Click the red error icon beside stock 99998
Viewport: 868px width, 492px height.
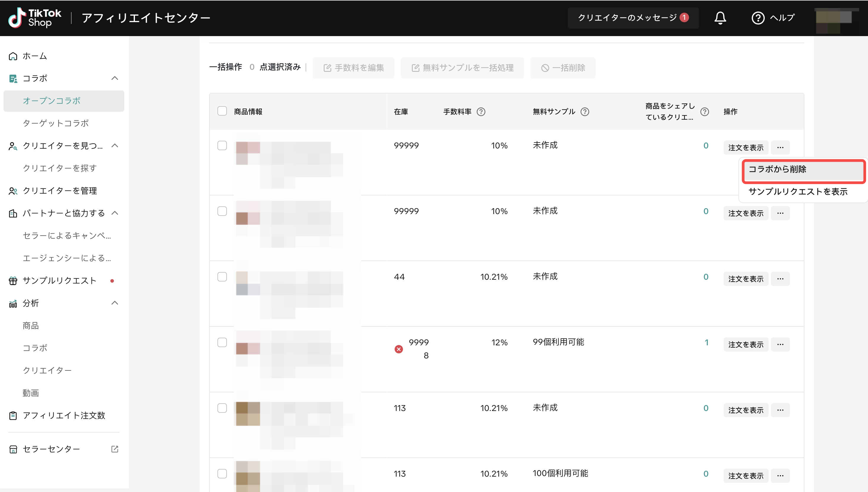click(398, 349)
